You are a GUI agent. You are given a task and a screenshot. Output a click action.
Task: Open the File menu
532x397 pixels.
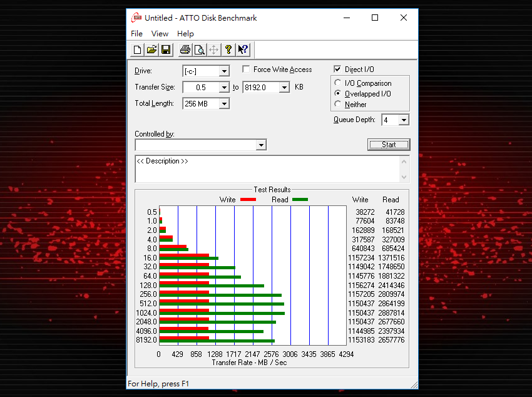[x=136, y=34]
